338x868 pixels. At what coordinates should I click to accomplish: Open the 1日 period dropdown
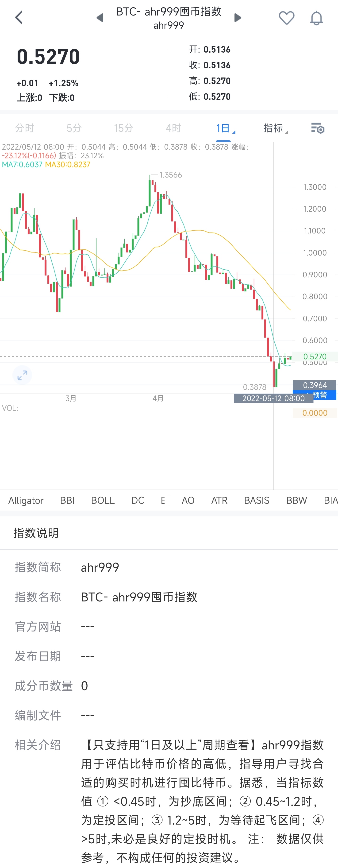click(x=225, y=128)
